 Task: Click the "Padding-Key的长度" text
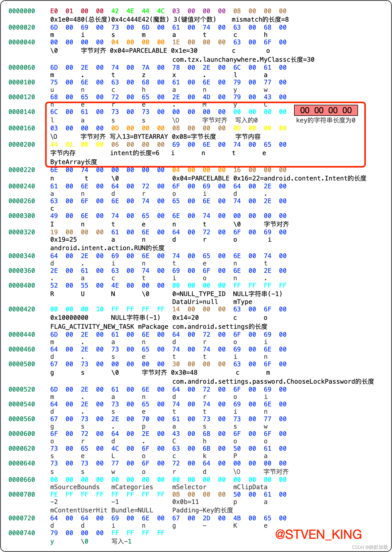coord(203,510)
